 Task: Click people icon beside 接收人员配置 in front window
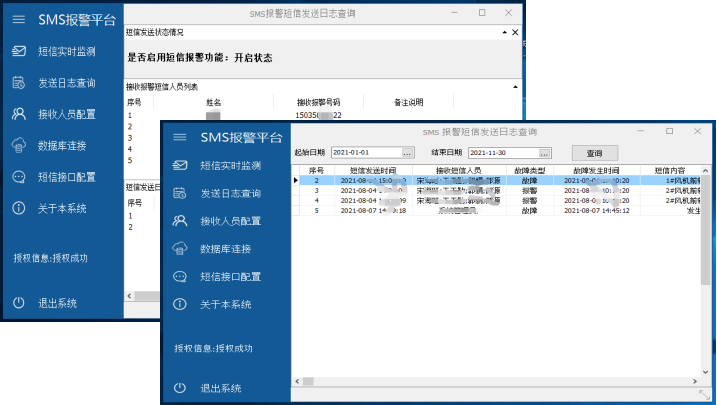180,221
